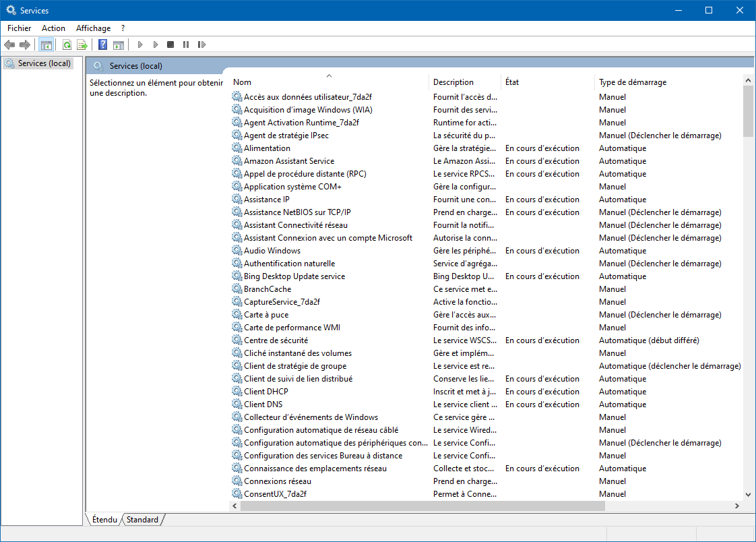Select Cliché instantané des volumes service

[298, 353]
